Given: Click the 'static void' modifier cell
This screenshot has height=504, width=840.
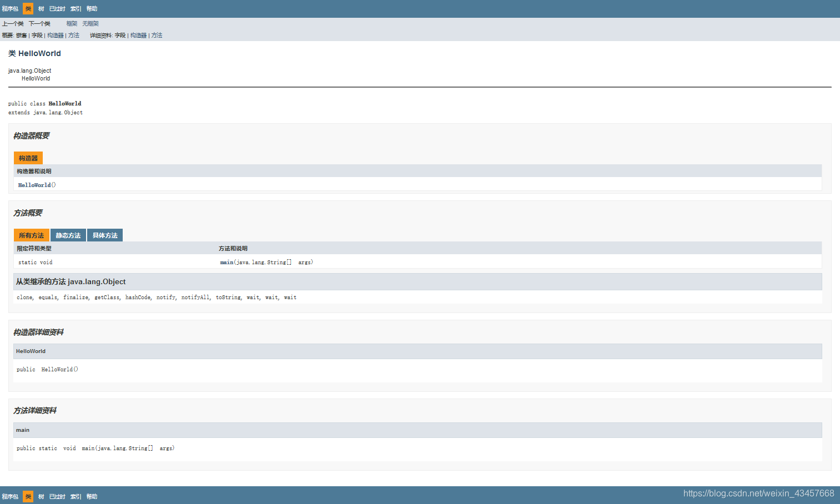Looking at the screenshot, I should [36, 263].
